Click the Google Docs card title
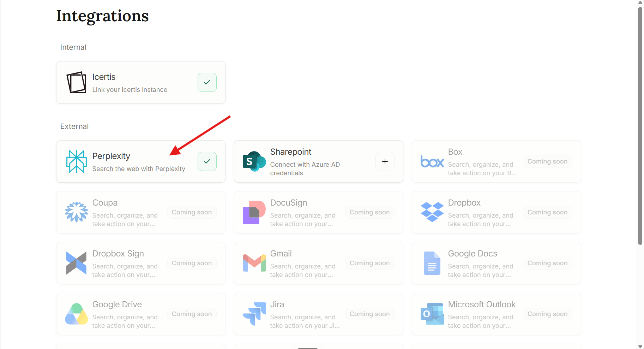 click(473, 254)
